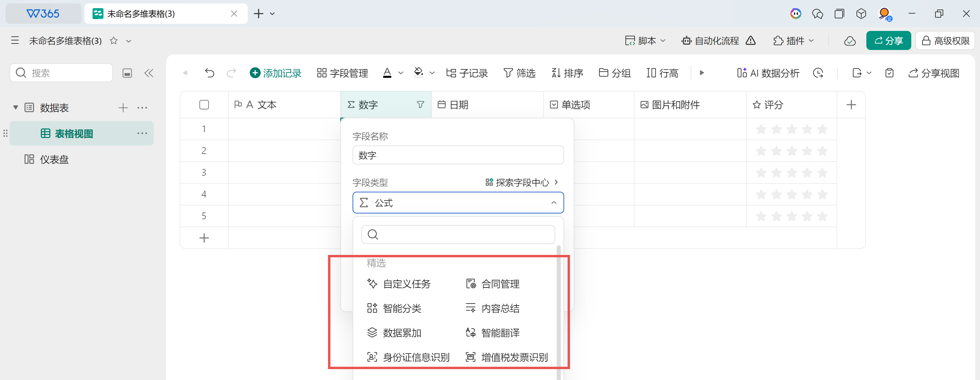The image size is (980, 380).
Task: Click the undo arrow icon
Action: click(209, 73)
